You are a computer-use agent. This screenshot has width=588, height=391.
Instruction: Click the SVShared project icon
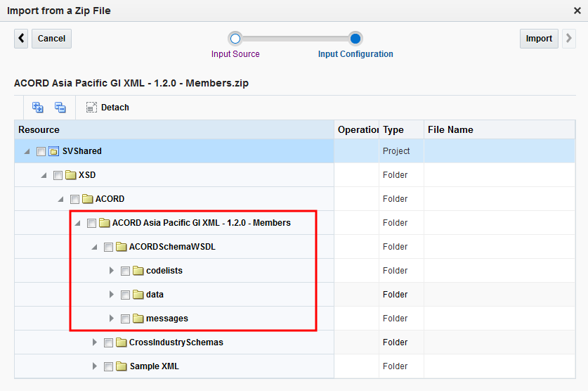[53, 151]
